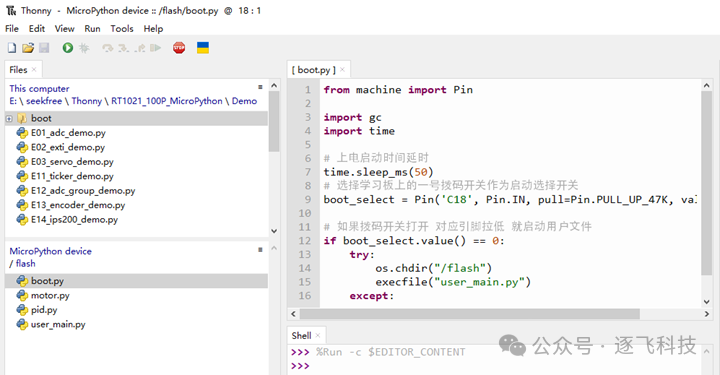Click the boot folder icon

[x=22, y=118]
